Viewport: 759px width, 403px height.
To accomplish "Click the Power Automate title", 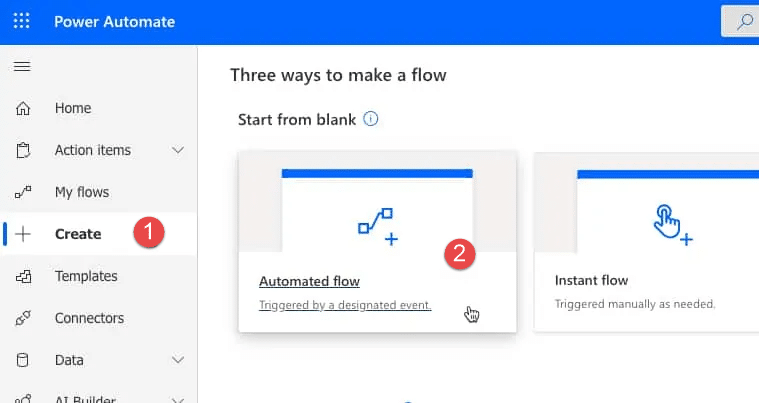I will point(115,22).
